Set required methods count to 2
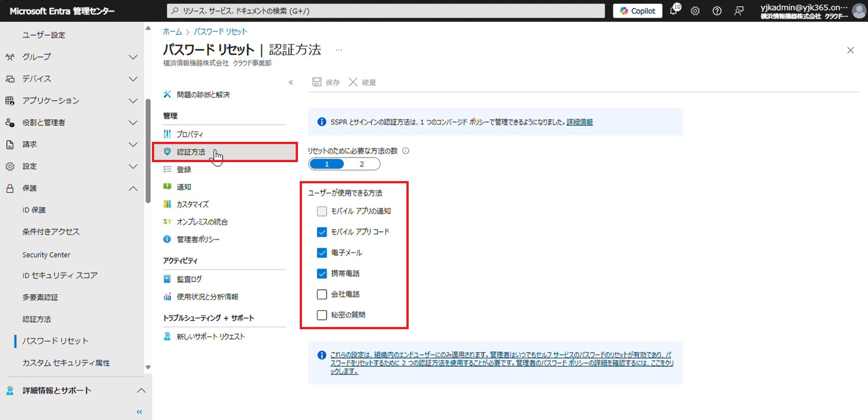 [362, 164]
